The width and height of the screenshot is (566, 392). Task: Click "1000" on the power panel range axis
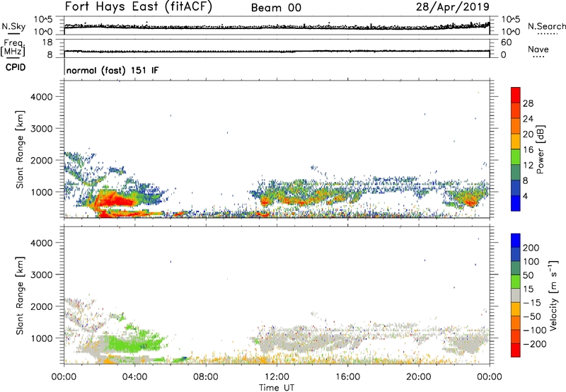coord(42,192)
